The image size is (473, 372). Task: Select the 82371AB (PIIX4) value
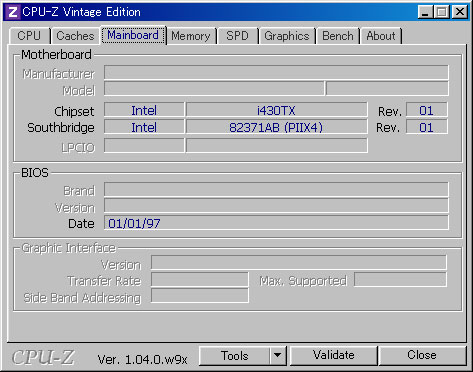click(x=277, y=127)
